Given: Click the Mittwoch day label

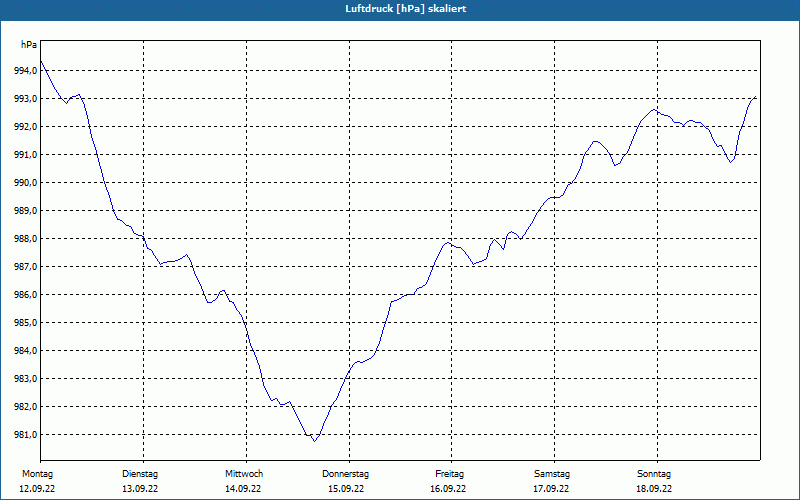Looking at the screenshot, I should (x=244, y=474).
